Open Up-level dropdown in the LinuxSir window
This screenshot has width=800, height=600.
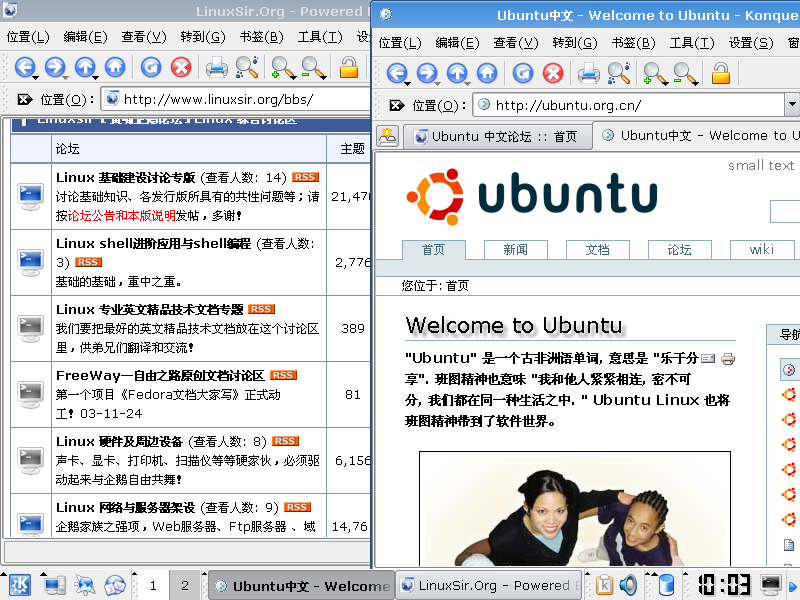(x=96, y=77)
